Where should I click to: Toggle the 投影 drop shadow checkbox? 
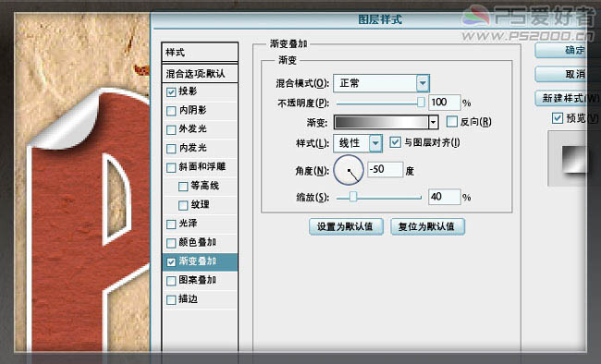pyautogui.click(x=171, y=92)
